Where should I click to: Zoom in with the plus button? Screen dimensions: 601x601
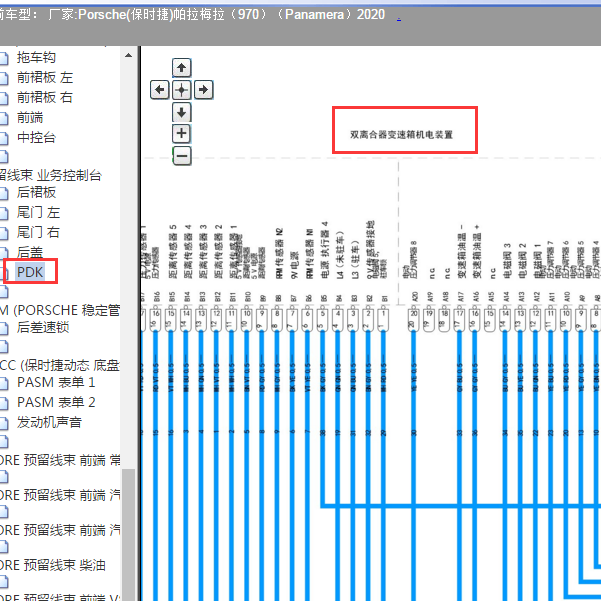[x=181, y=134]
